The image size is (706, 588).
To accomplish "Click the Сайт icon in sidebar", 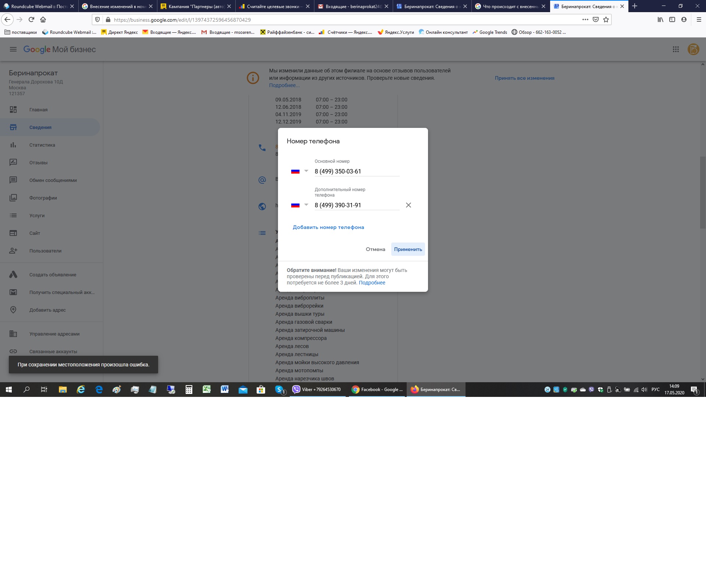I will tap(13, 233).
